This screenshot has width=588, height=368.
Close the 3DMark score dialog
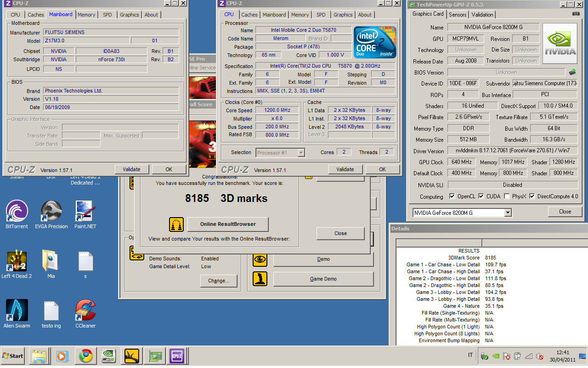pyautogui.click(x=340, y=233)
